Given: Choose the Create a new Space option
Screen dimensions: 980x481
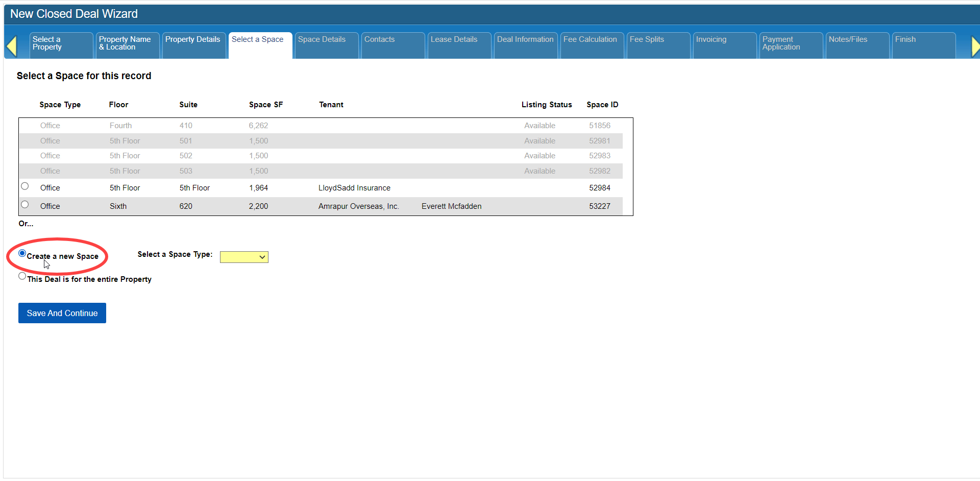Looking at the screenshot, I should [22, 253].
